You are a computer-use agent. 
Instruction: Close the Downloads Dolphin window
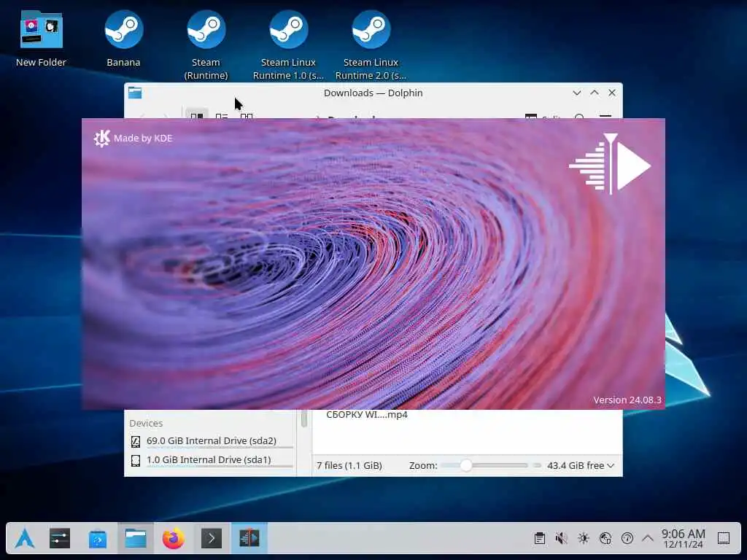612,93
